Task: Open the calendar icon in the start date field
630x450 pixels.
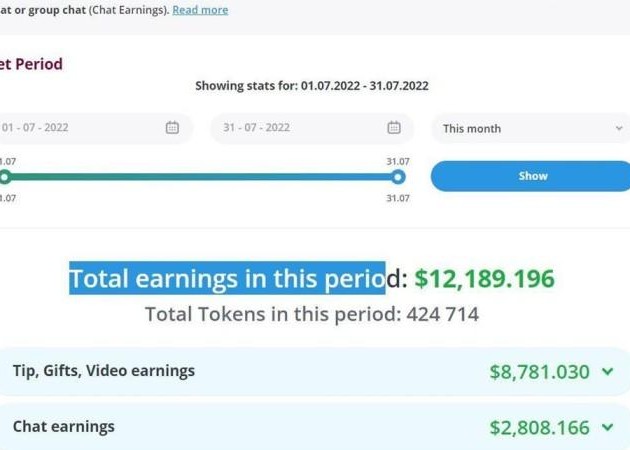Action: [x=172, y=128]
